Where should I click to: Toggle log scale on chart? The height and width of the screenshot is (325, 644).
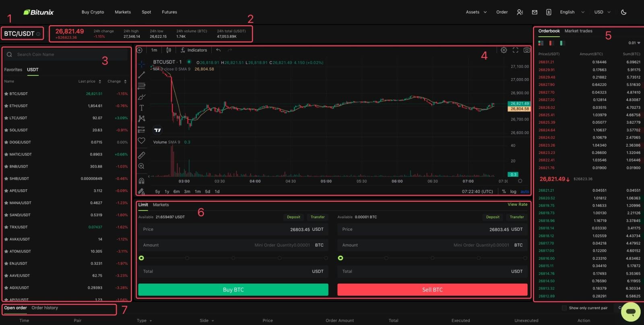(513, 192)
